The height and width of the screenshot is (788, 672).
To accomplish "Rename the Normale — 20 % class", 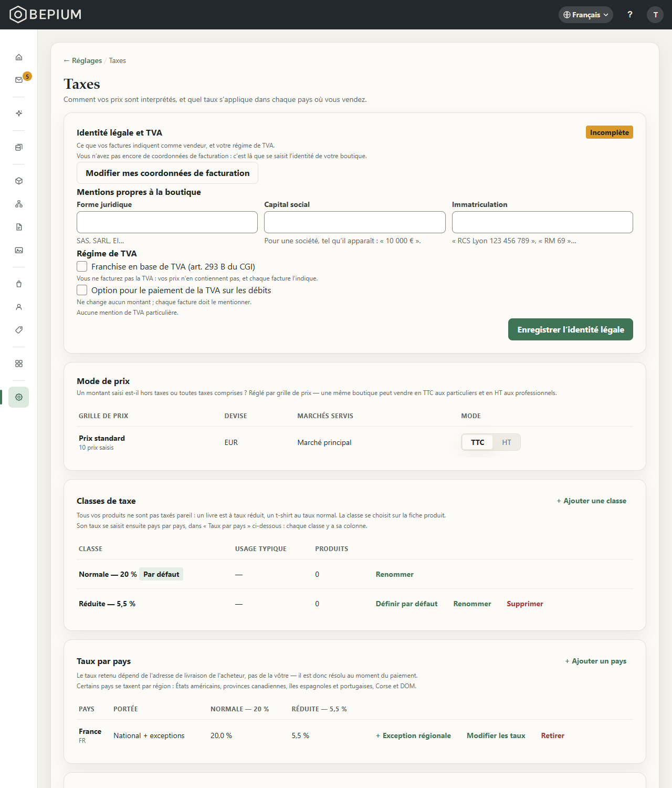I will (x=395, y=574).
